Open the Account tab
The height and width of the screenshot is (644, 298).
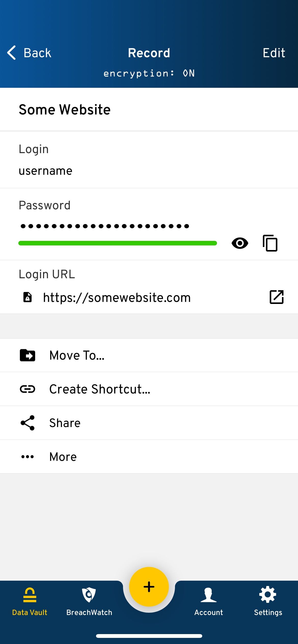click(x=209, y=602)
